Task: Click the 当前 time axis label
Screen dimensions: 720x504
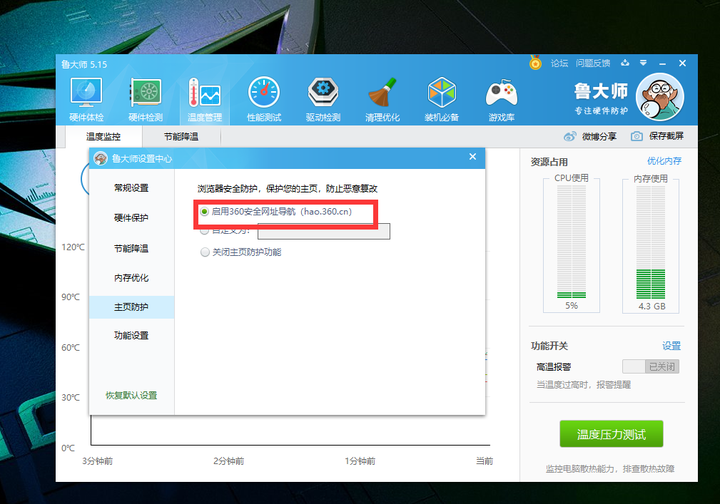Action: [484, 461]
